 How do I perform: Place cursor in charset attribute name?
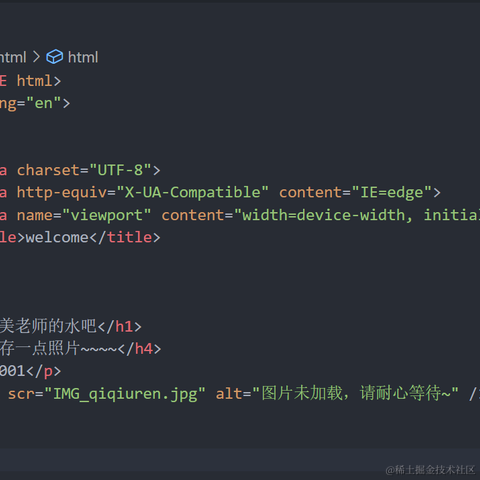pos(48,170)
